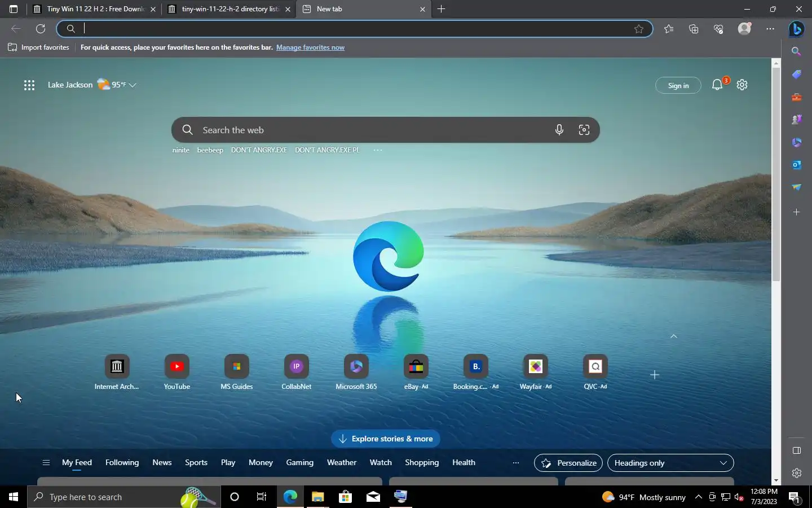Image resolution: width=812 pixels, height=508 pixels.
Task: Click the browser address bar
Action: pos(354,29)
